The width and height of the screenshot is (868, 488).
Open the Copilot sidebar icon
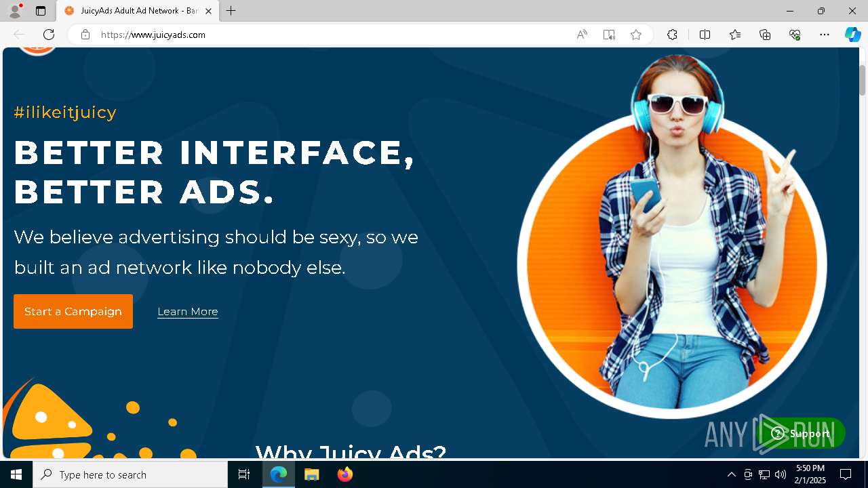[853, 35]
